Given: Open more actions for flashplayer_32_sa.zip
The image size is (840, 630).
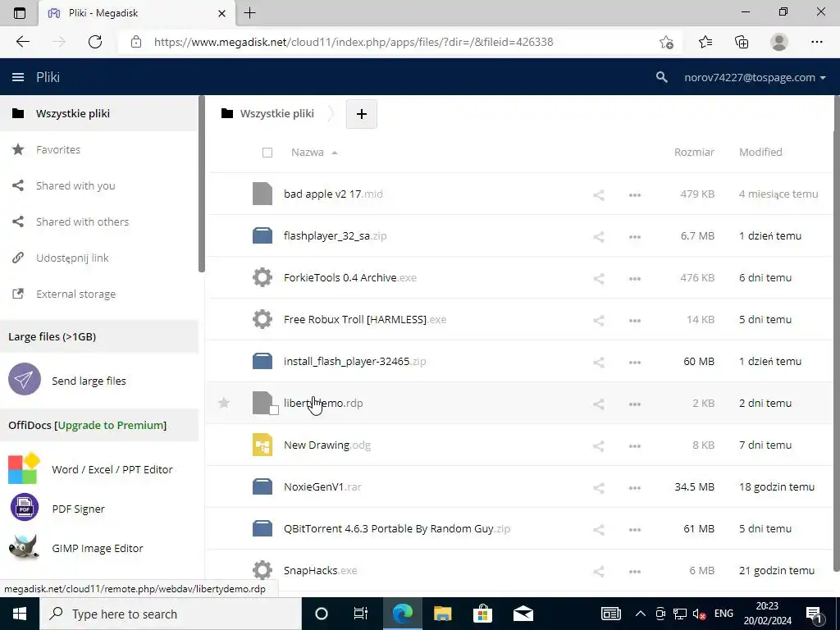Looking at the screenshot, I should tap(635, 237).
